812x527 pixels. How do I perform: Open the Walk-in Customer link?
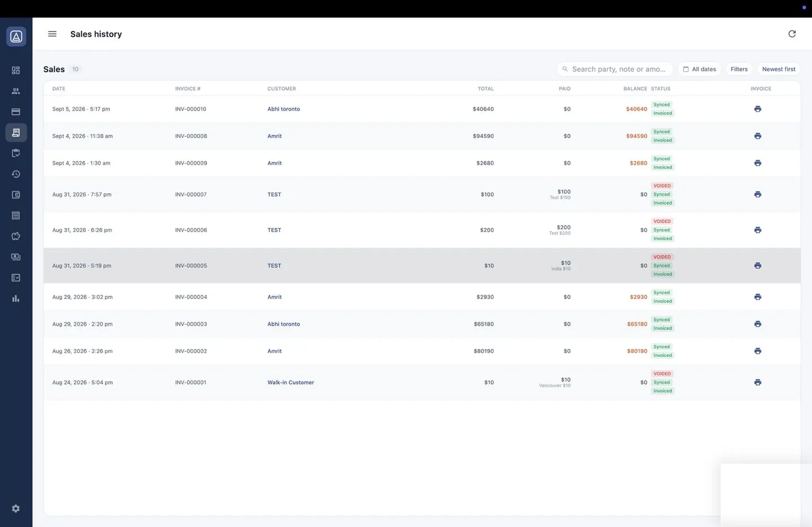[290, 382]
